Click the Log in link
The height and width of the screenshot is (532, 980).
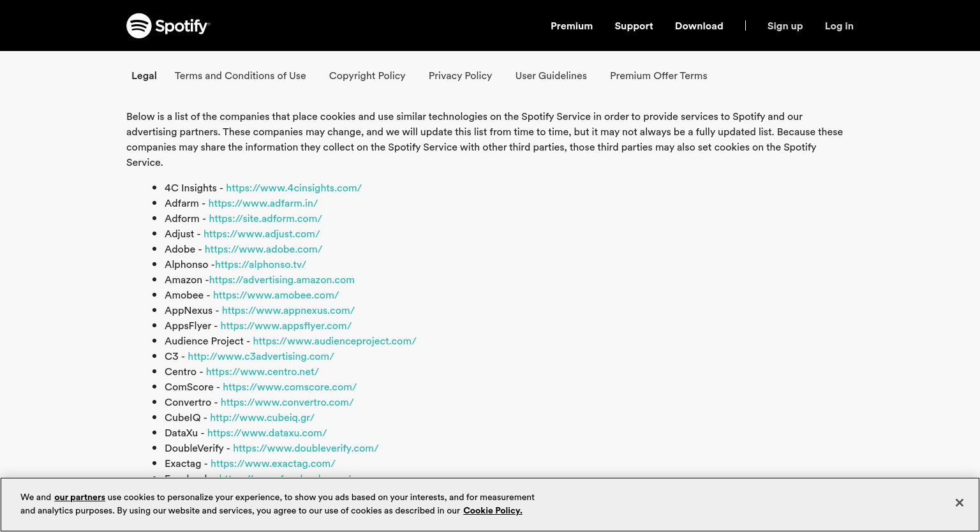(x=839, y=26)
